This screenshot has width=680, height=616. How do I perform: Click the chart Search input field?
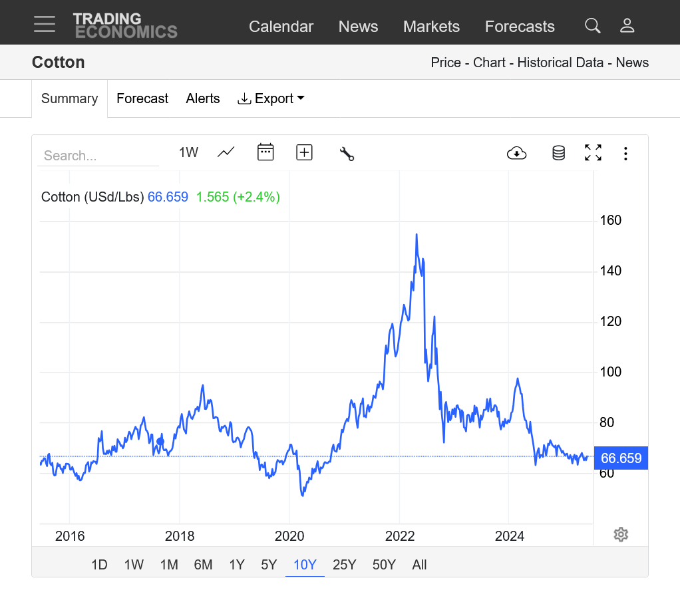pyautogui.click(x=98, y=156)
